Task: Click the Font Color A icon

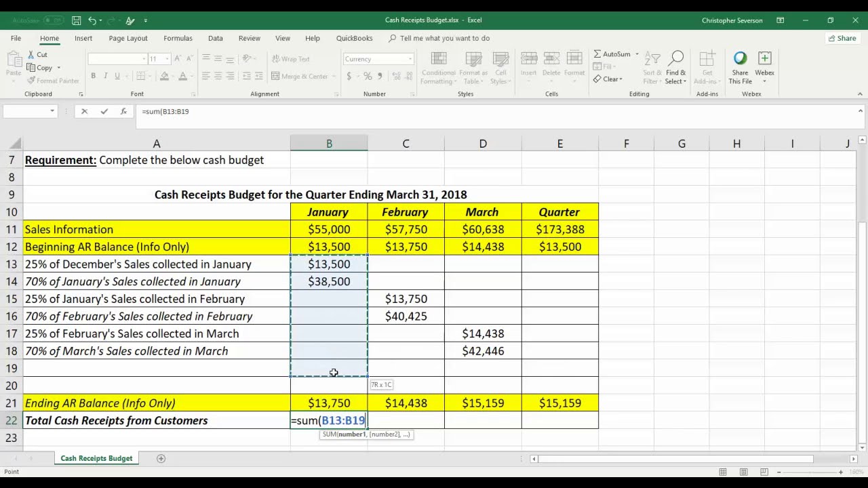Action: coord(182,76)
